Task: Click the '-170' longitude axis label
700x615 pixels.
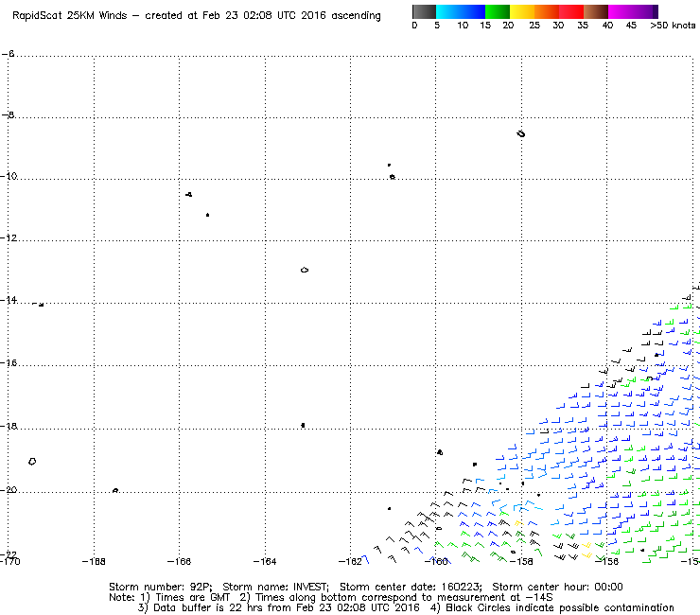Action: [x=9, y=561]
